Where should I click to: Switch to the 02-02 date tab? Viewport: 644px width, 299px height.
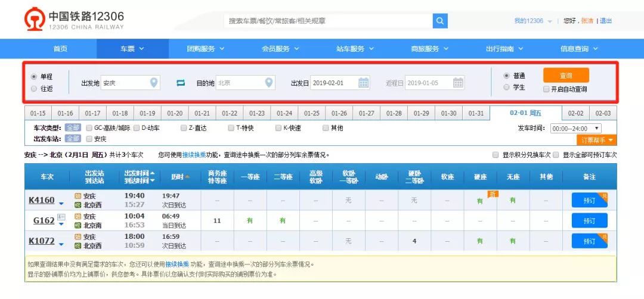[575, 113]
